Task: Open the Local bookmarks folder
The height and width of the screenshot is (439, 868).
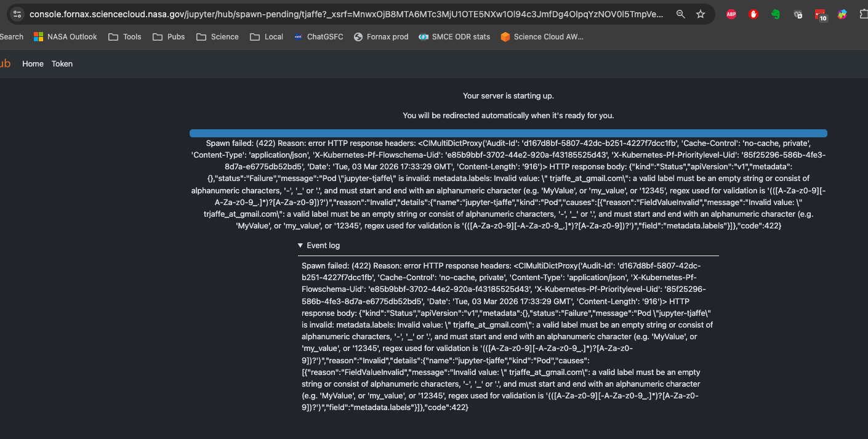Action: click(x=267, y=37)
